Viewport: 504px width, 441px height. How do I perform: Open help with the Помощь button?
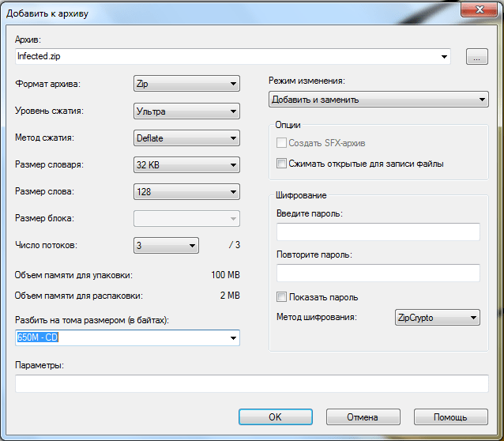450,416
